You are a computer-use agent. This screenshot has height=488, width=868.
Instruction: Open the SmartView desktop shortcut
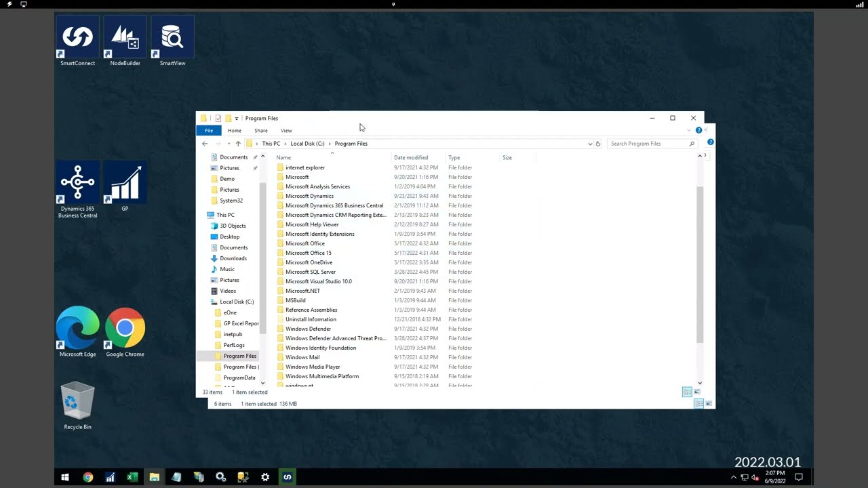tap(172, 42)
